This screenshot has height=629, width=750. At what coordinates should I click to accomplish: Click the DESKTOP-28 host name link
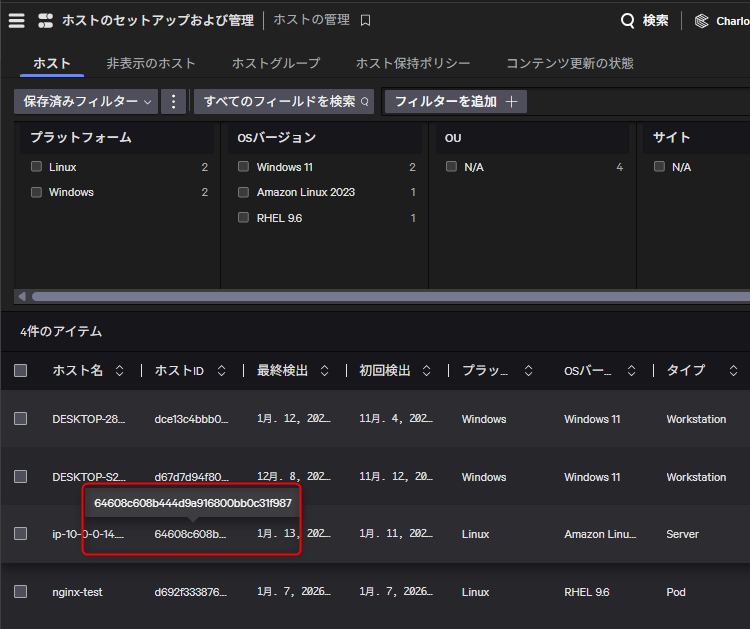[x=89, y=419]
